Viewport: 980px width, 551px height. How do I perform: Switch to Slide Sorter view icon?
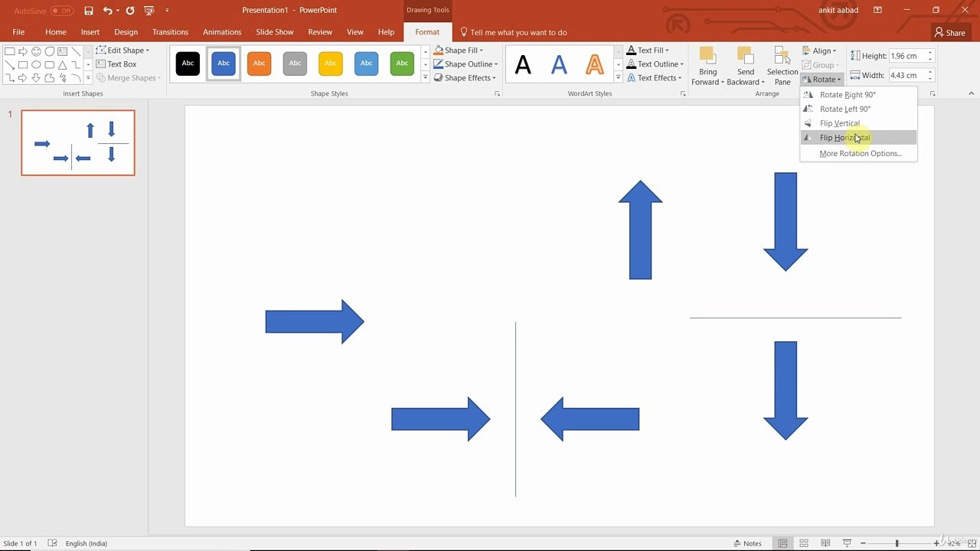coord(804,543)
